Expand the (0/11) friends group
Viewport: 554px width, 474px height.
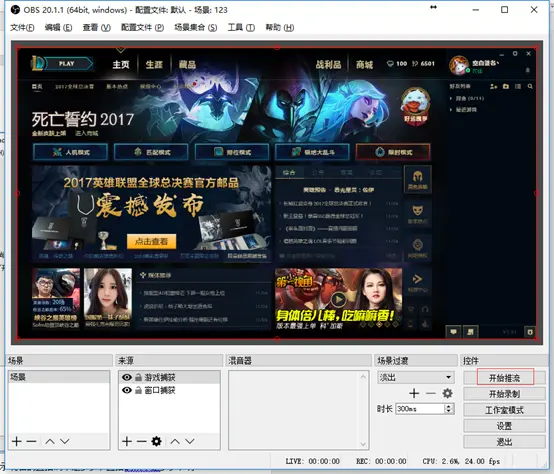451,99
